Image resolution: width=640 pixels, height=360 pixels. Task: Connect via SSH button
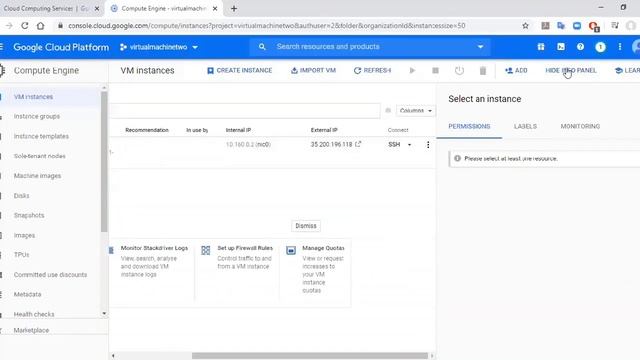pos(394,144)
